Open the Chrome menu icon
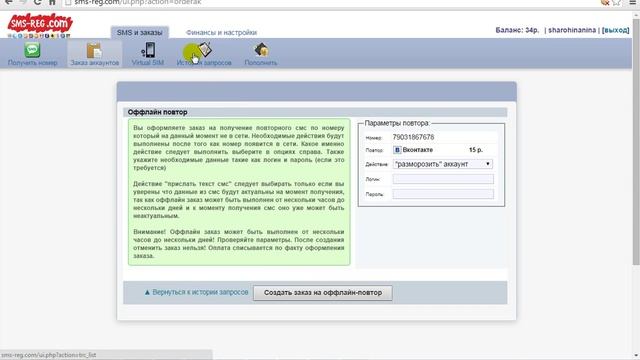The width and height of the screenshot is (640, 360). tap(632, 2)
